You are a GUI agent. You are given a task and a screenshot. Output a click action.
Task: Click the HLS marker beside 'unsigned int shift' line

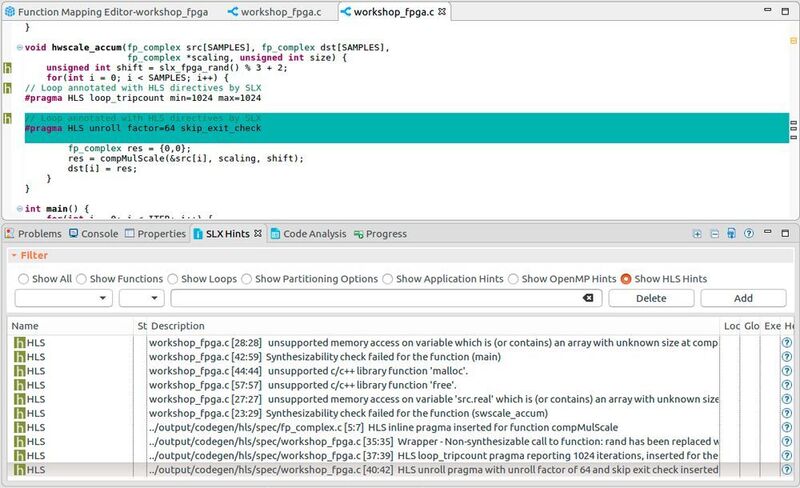point(7,67)
